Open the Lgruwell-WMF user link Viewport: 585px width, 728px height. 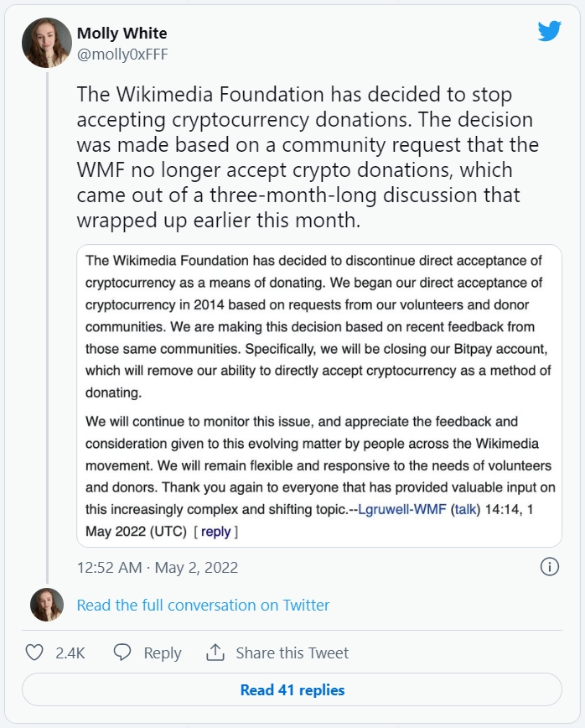pyautogui.click(x=402, y=509)
